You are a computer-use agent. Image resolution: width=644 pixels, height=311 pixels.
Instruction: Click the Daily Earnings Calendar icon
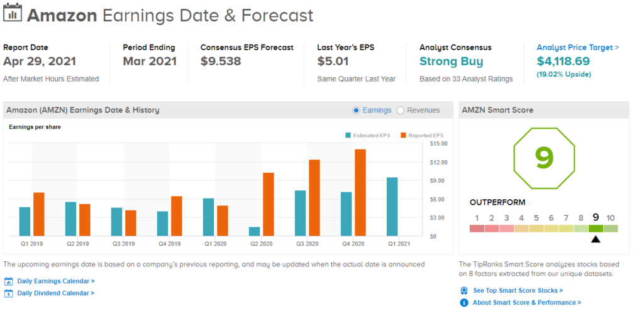click(x=9, y=281)
